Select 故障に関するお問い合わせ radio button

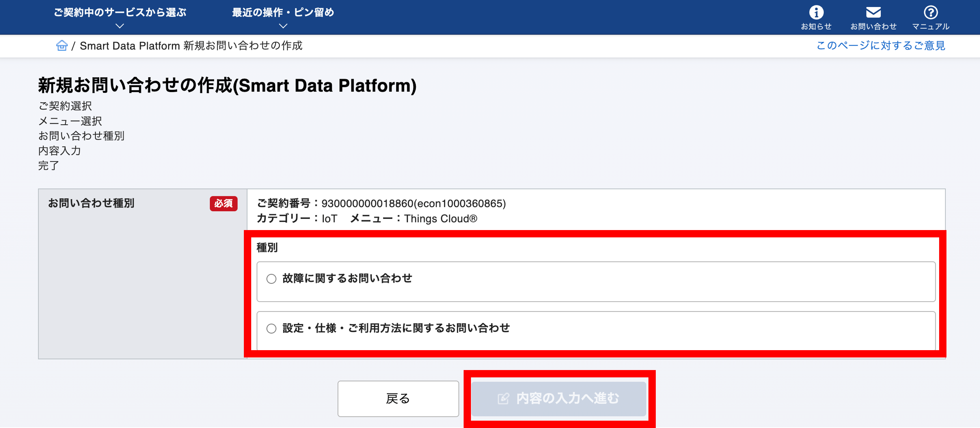coord(271,279)
